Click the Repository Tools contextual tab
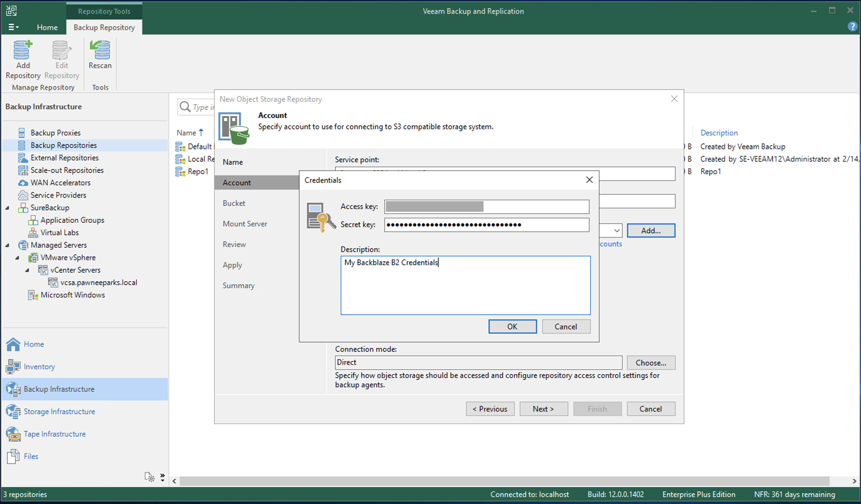 click(x=104, y=11)
